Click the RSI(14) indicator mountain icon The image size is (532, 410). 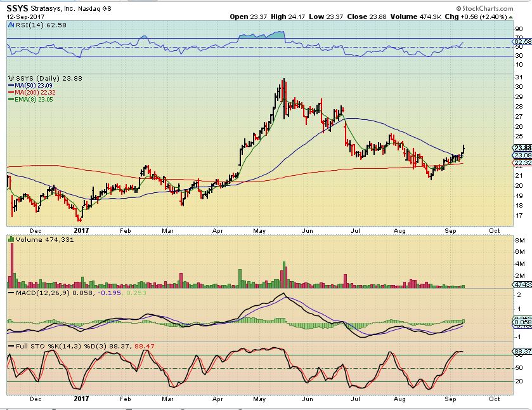pyautogui.click(x=10, y=25)
